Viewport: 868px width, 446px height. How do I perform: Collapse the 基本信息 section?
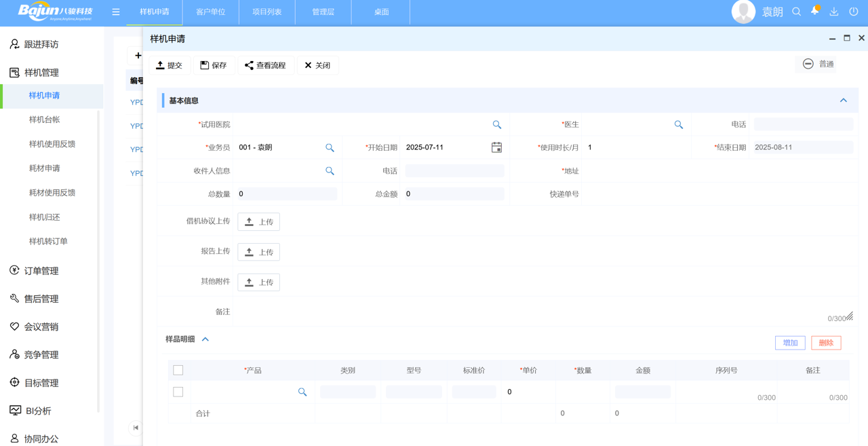coord(843,100)
